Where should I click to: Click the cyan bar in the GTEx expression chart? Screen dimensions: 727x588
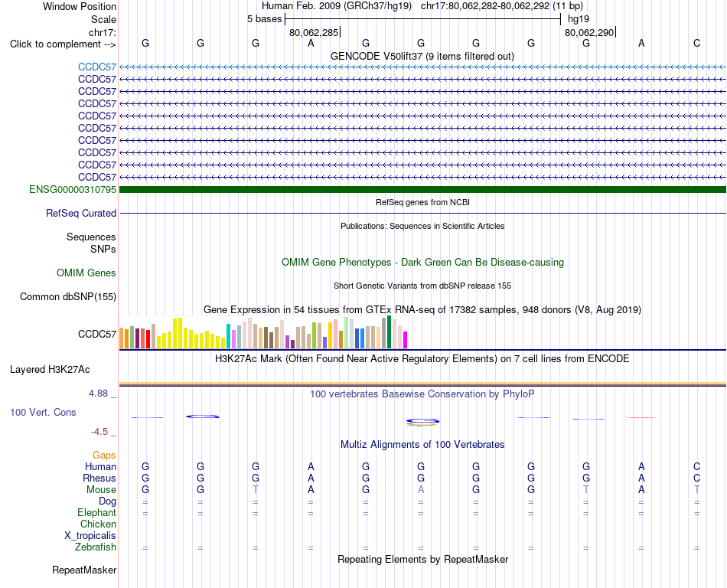coord(228,336)
